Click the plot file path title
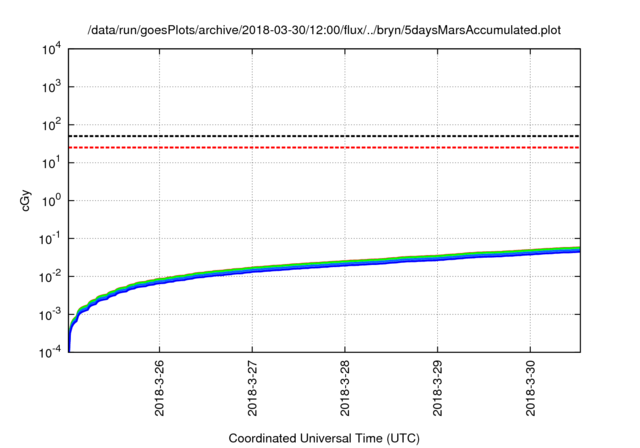This screenshot has width=640, height=448. point(324,30)
